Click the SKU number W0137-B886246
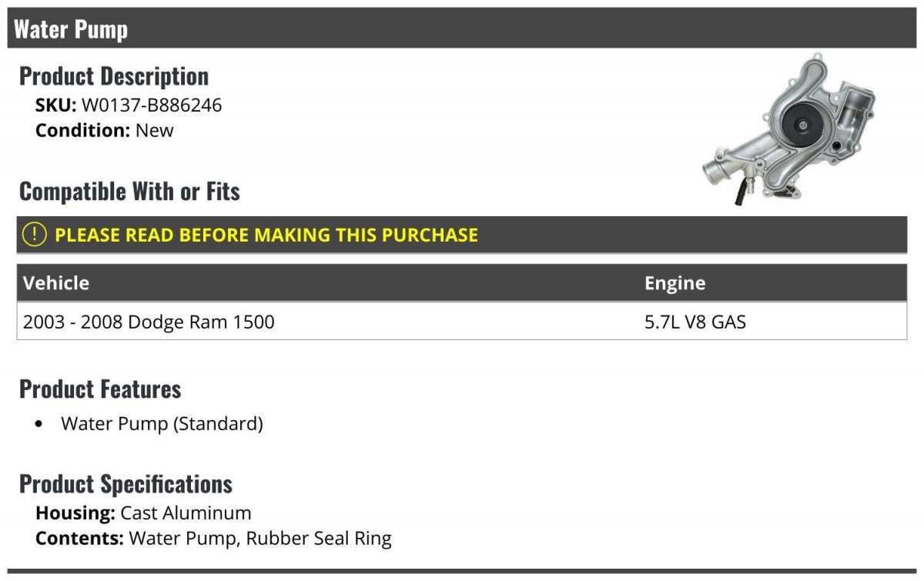 pos(152,105)
